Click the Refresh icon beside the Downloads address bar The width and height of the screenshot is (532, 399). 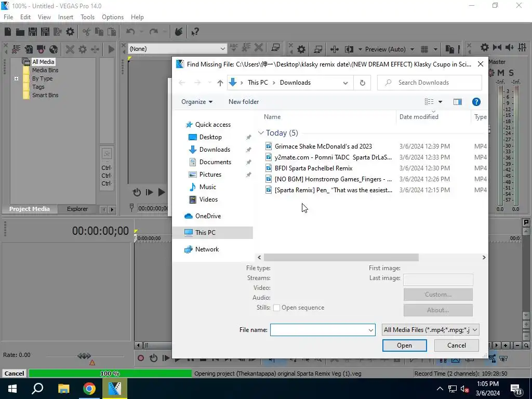coord(362,83)
